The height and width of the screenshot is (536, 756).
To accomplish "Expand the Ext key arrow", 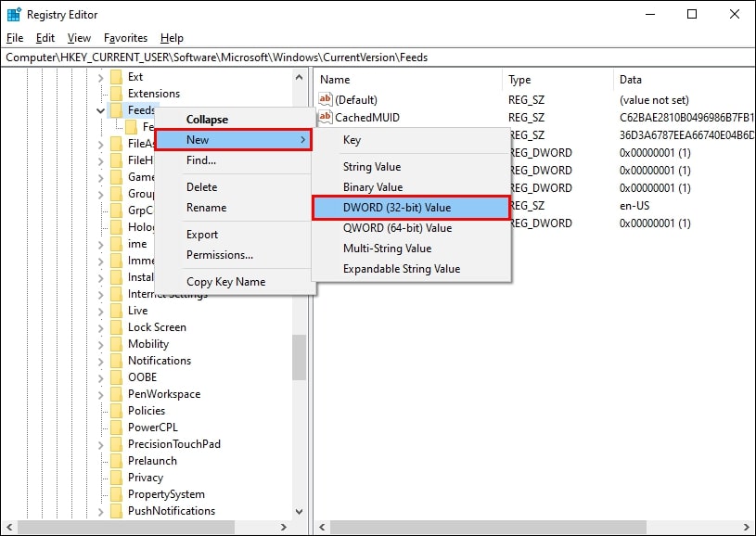I will pos(100,77).
